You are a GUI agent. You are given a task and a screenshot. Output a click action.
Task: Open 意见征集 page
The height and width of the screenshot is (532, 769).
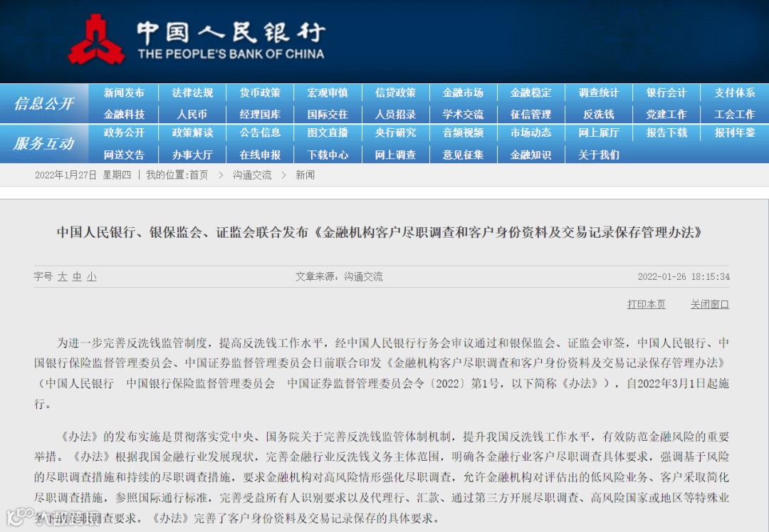[463, 155]
